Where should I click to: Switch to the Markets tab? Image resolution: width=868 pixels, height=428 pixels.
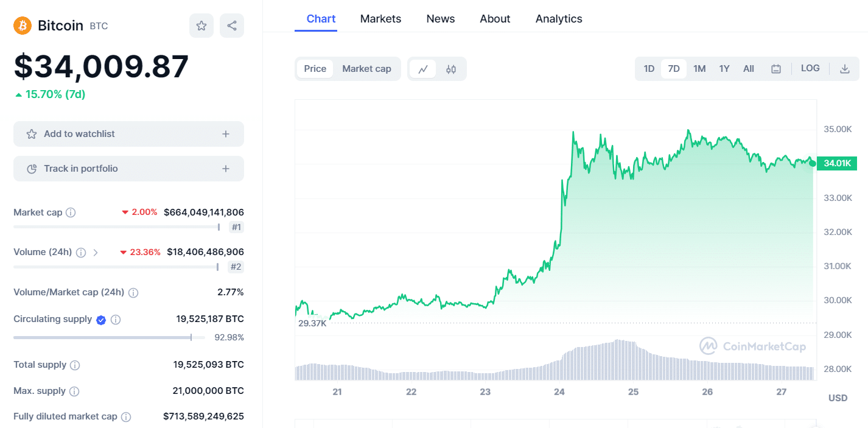tap(380, 18)
